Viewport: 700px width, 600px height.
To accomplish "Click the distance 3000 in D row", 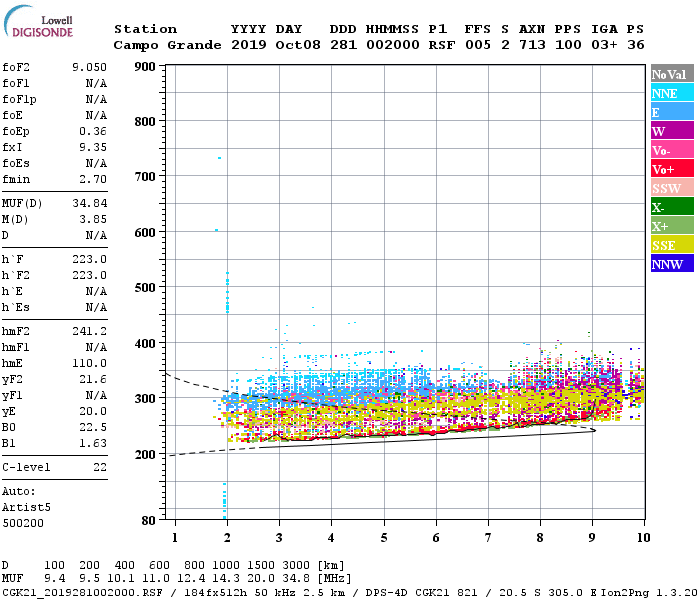I will (296, 566).
